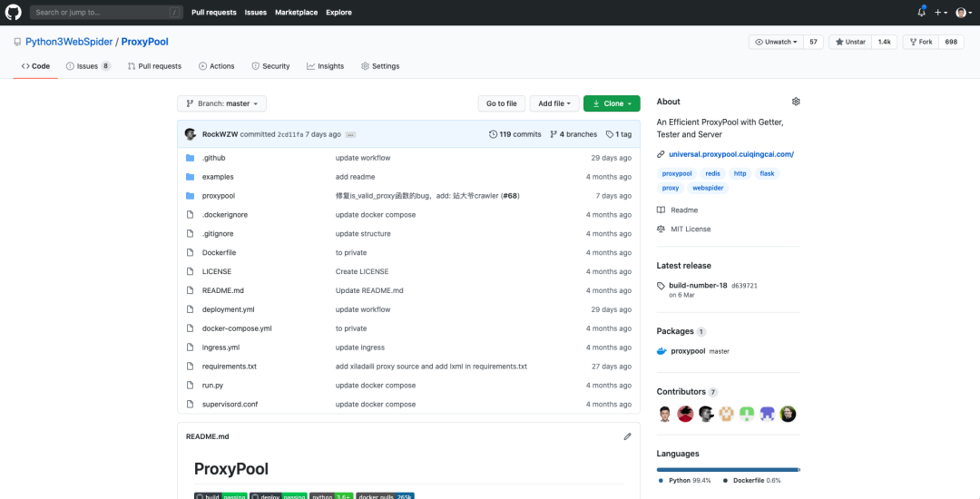This screenshot has width=980, height=499.
Task: Select the Code tab
Action: coord(35,66)
